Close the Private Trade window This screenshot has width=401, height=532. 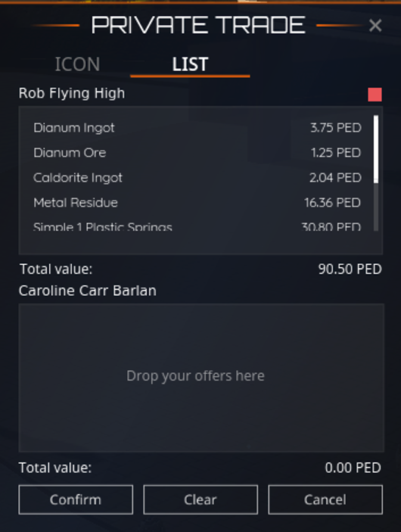(375, 26)
